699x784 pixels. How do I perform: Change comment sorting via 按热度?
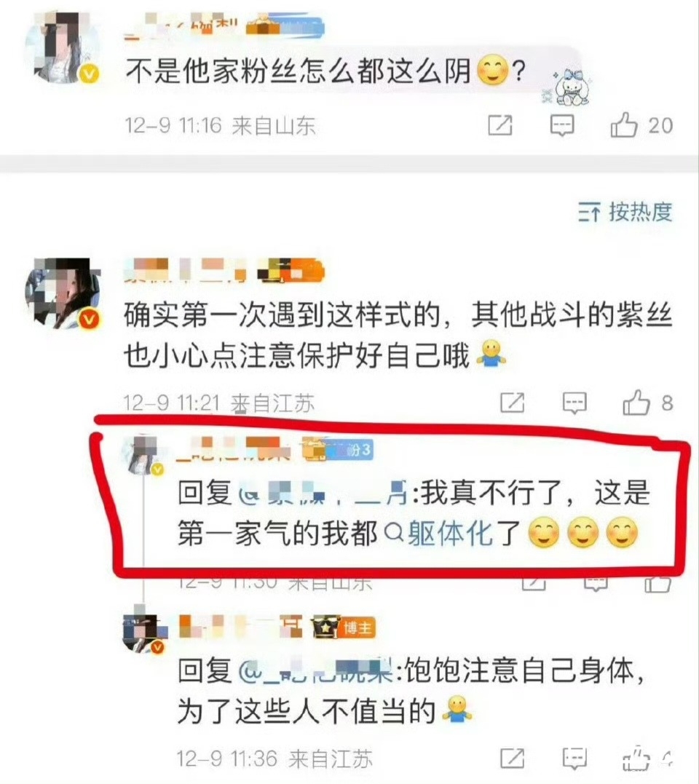pos(625,212)
